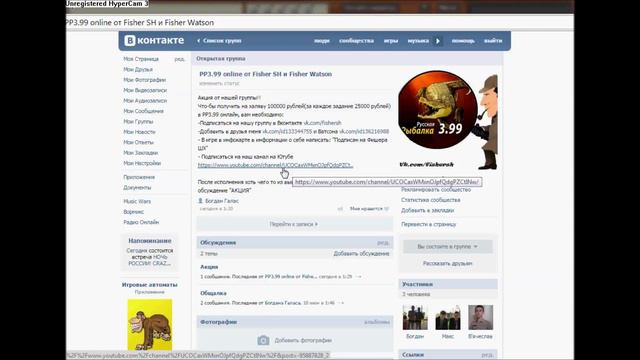This screenshot has width=640, height=360.
Task: Click the group avatar image
Action: (448, 120)
